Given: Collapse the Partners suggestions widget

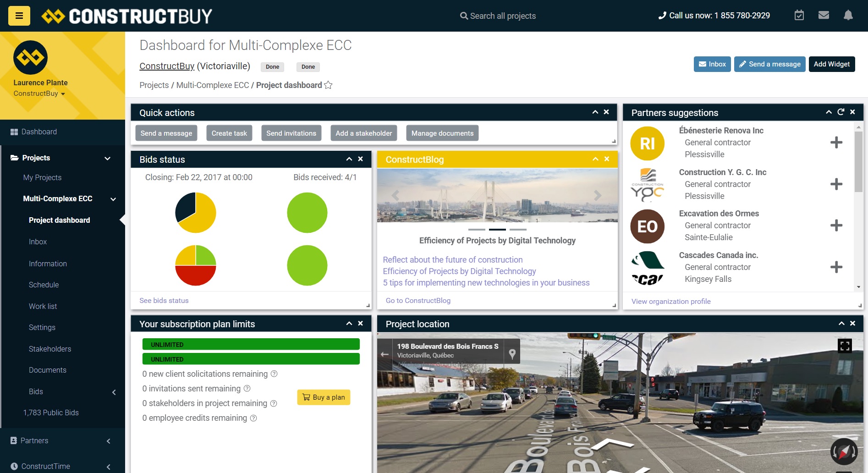Looking at the screenshot, I should pos(829,112).
